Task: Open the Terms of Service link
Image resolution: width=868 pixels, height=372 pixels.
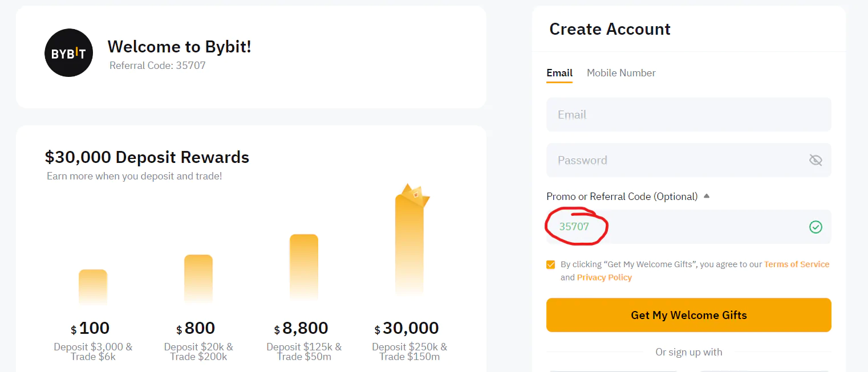Action: 797,264
